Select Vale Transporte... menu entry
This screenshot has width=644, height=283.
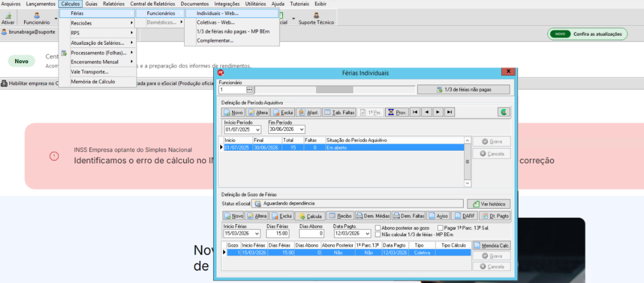point(97,72)
